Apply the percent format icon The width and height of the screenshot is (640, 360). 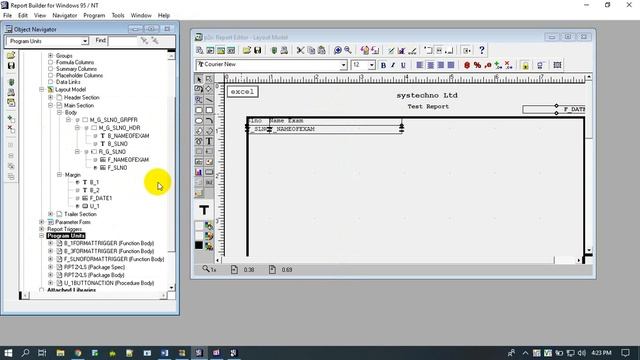477,65
